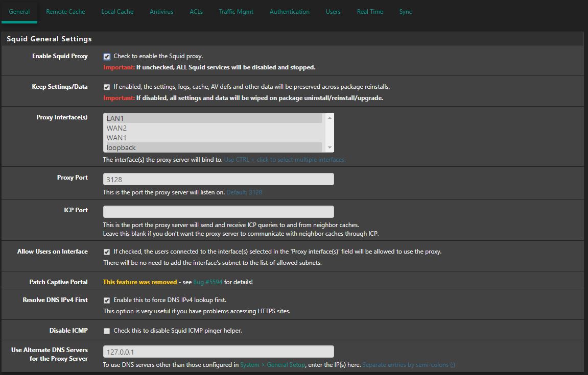This screenshot has height=375, width=588.
Task: Go to the Antivirus tab
Action: 161,12
